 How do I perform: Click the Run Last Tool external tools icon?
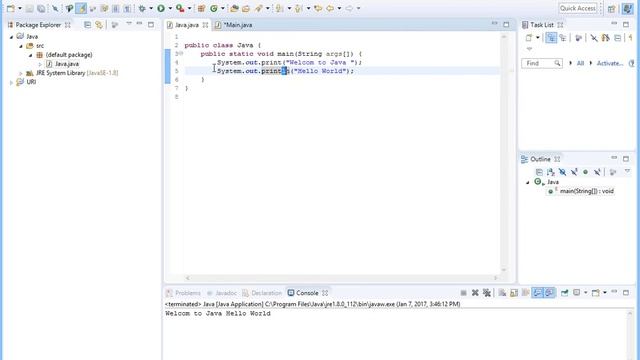coord(180,8)
